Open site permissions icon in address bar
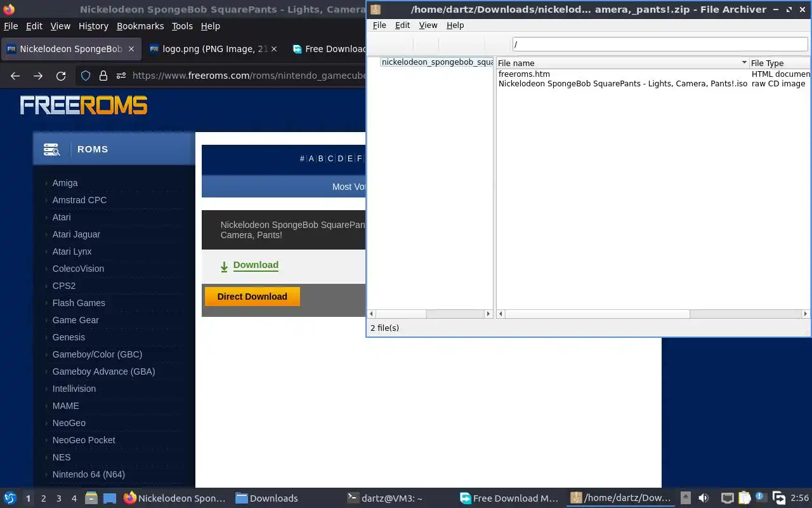Screen dimensions: 812x508 (x=121, y=76)
